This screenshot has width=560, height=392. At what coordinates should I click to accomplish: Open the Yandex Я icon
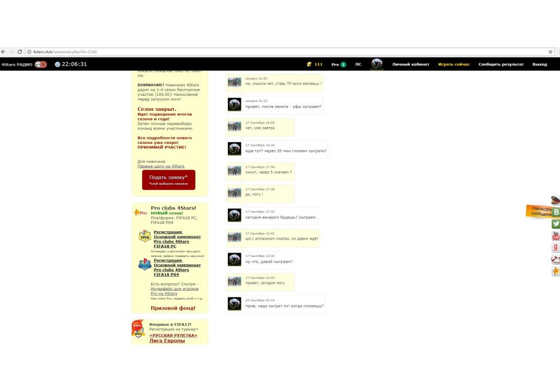pos(556,248)
